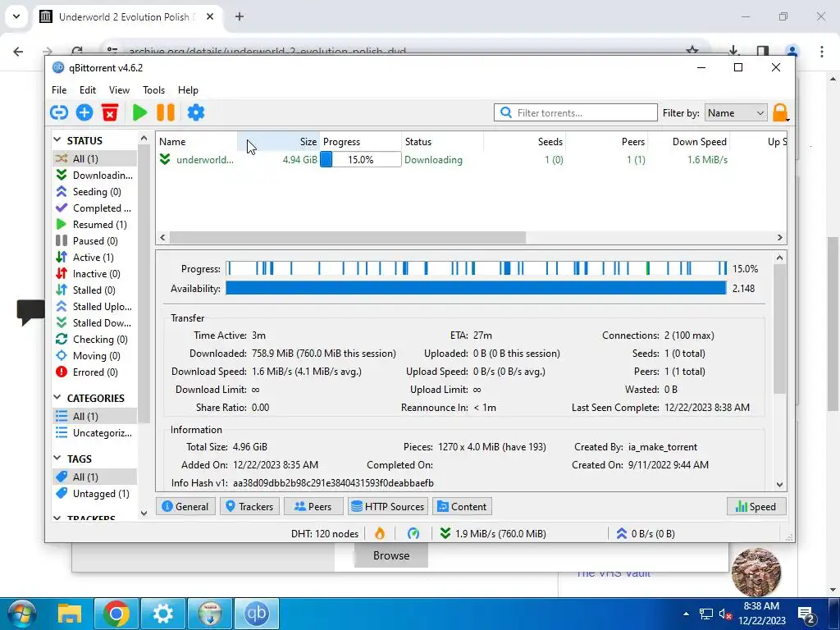The height and width of the screenshot is (630, 840).
Task: Select Resumed (1) status filter
Action: point(94,225)
